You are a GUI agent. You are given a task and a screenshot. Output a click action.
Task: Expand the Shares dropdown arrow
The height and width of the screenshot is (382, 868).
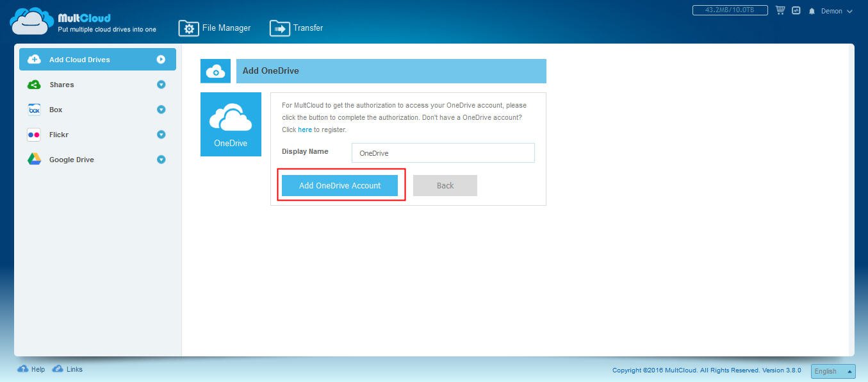(161, 85)
